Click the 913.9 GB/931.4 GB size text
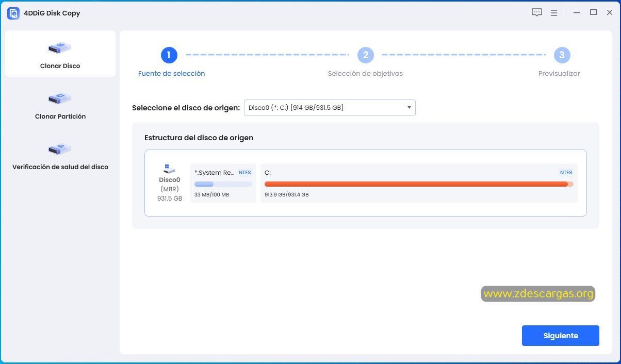Image resolution: width=621 pixels, height=364 pixels. click(287, 195)
